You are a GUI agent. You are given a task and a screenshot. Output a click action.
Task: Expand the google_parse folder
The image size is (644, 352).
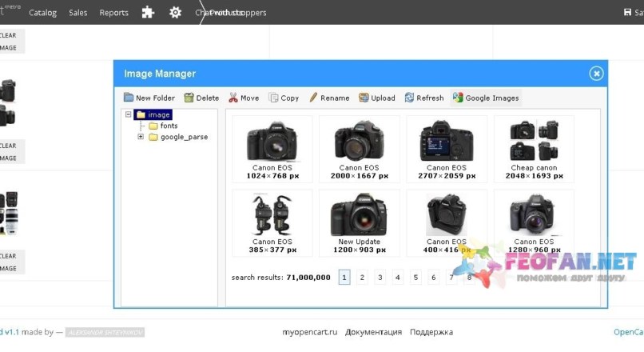141,137
